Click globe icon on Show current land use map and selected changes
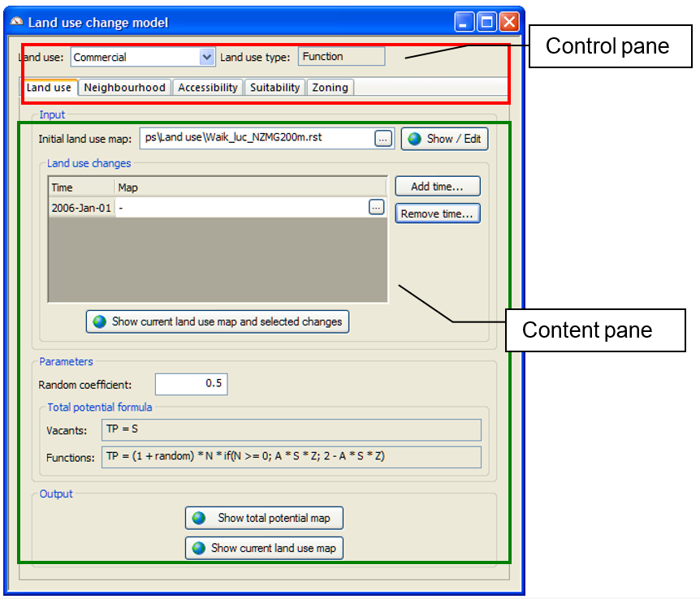 [x=100, y=321]
